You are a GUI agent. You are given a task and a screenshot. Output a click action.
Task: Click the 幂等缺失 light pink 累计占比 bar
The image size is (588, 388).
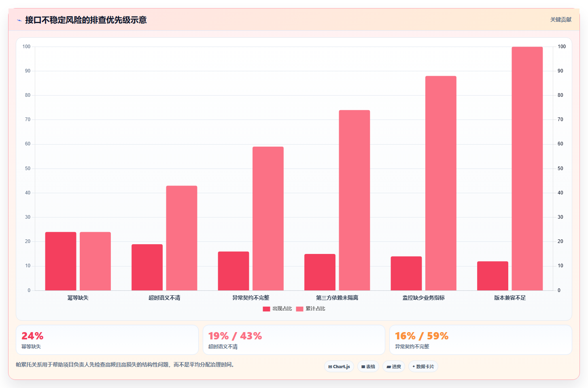point(95,261)
